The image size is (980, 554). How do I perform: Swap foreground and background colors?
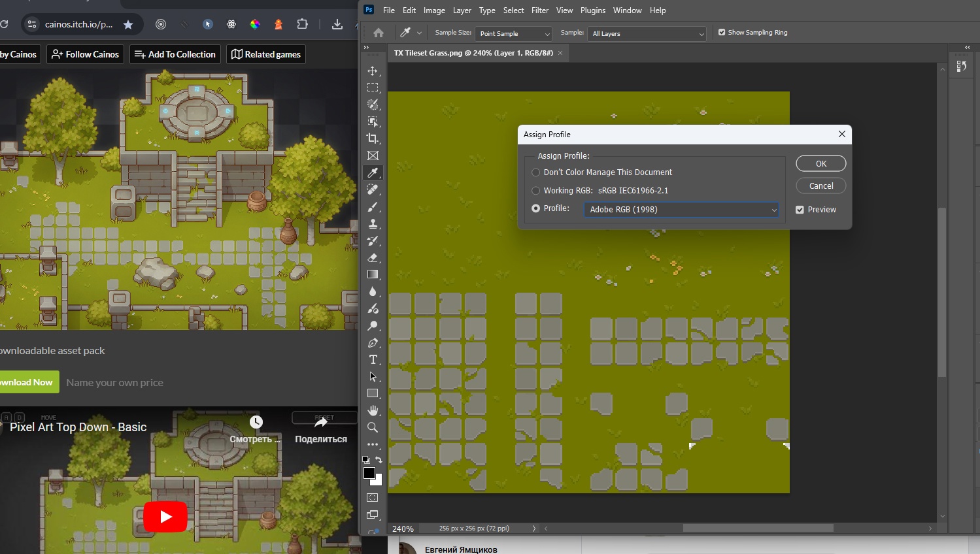pyautogui.click(x=379, y=460)
